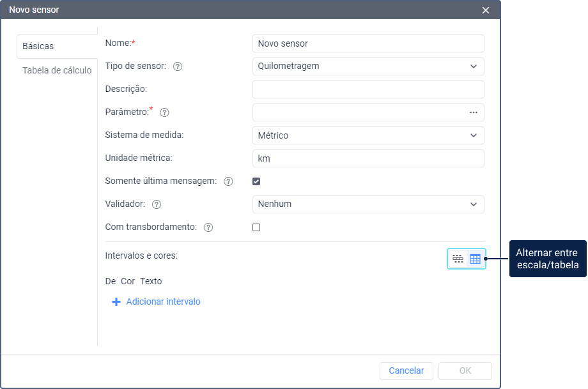This screenshot has height=389, width=588.
Task: Open help icon next to Tipo de sensor
Action: click(178, 66)
